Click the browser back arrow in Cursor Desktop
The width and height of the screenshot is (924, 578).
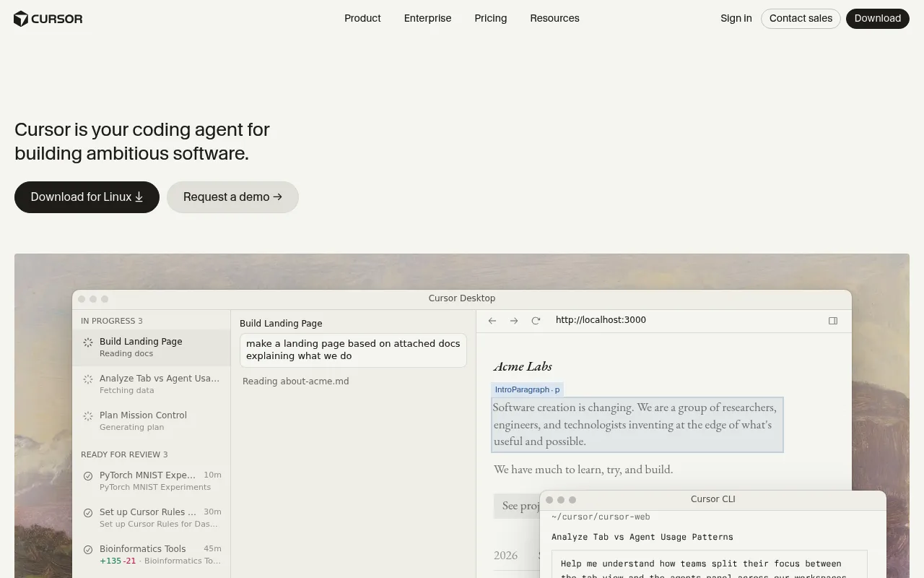(492, 321)
